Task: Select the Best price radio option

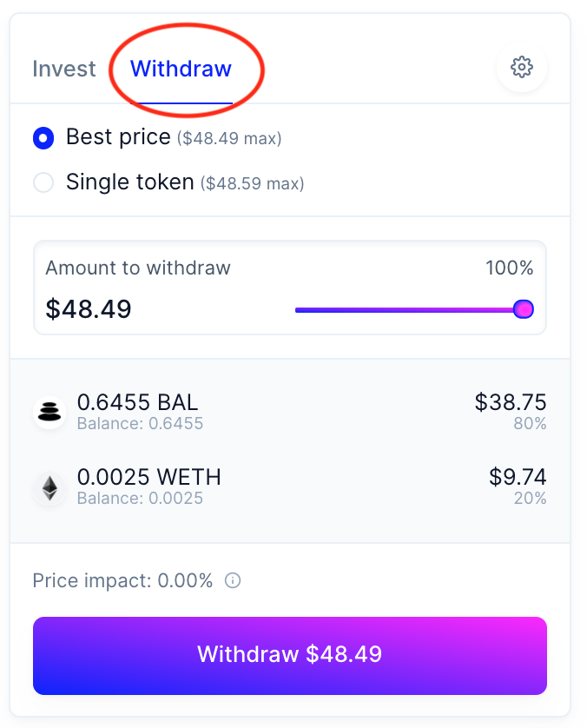Action: (x=43, y=138)
